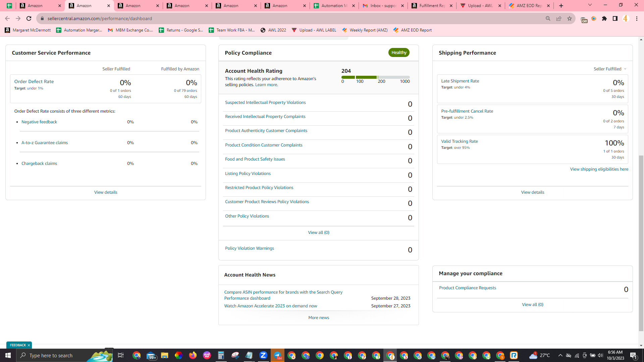The height and width of the screenshot is (362, 644).
Task: Open Late Shipment Rate link
Action: tap(460, 81)
